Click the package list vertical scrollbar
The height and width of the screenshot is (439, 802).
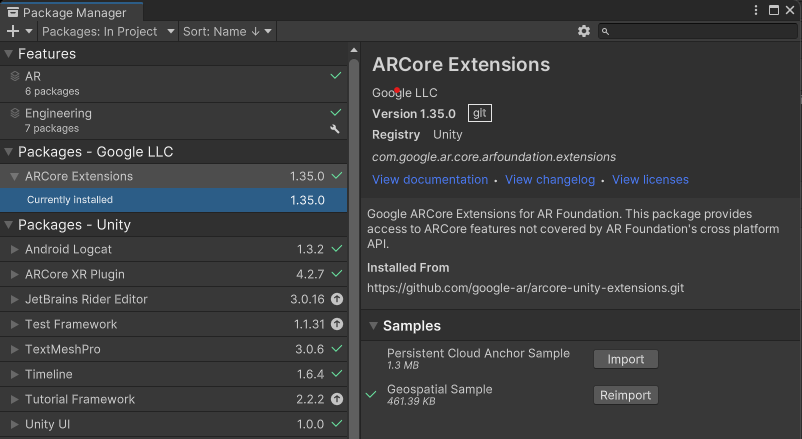[353, 248]
